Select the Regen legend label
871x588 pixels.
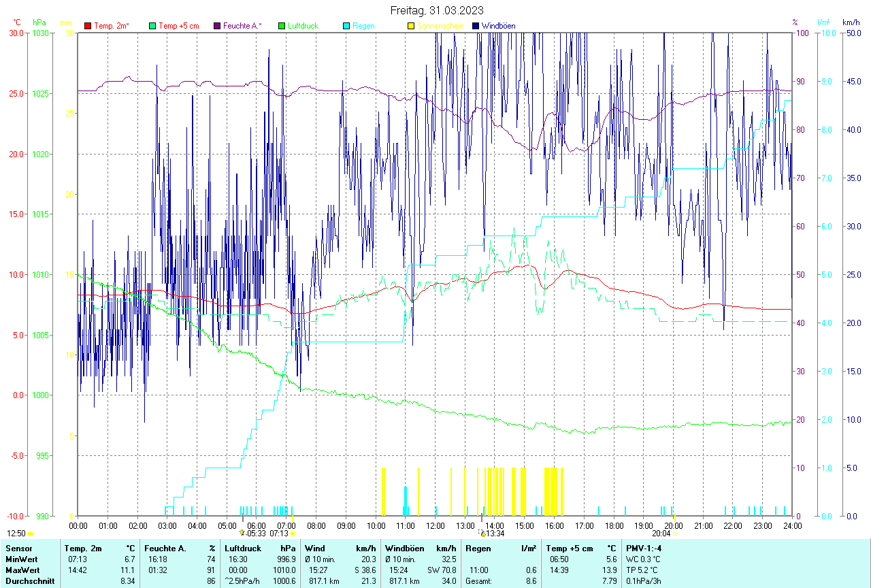click(363, 26)
